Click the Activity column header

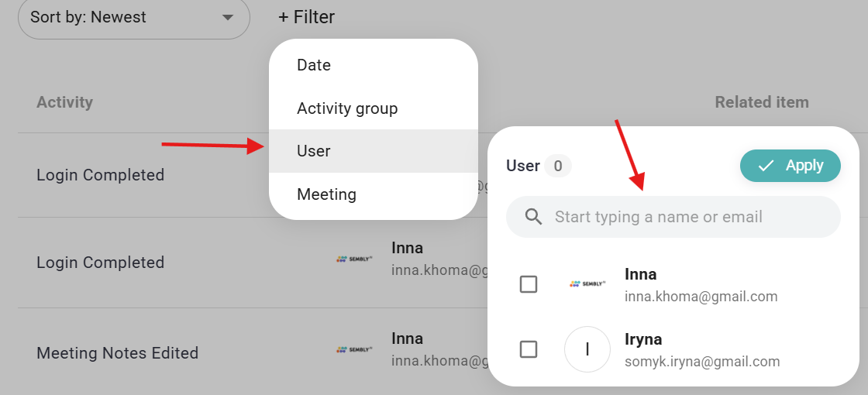click(64, 102)
